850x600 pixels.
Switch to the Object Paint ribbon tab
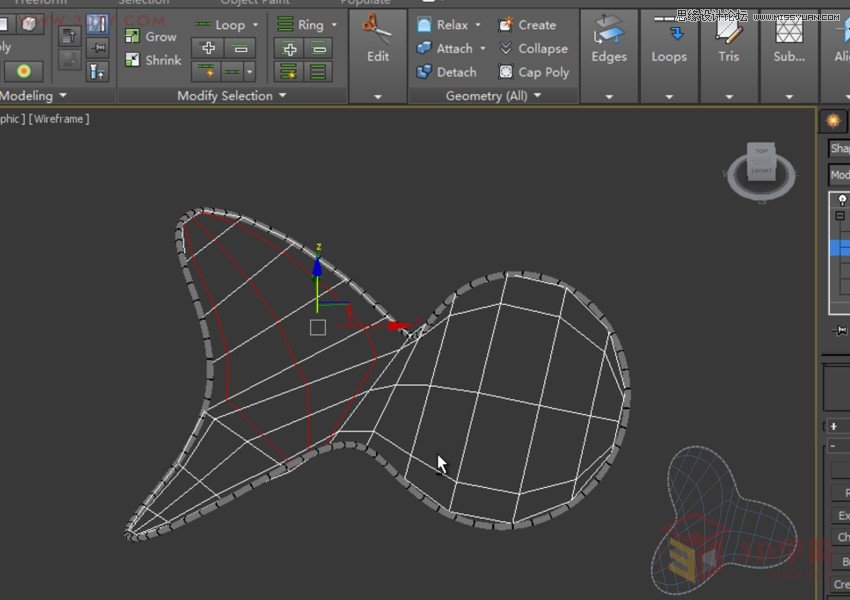pos(254,2)
